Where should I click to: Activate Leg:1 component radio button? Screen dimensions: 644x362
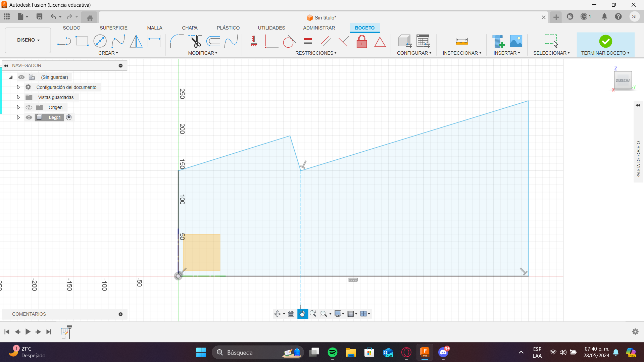click(x=69, y=117)
